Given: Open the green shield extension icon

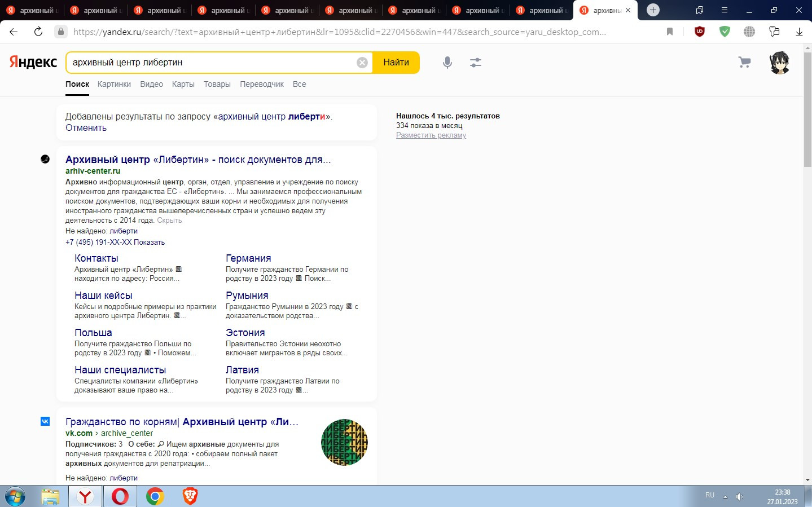Looking at the screenshot, I should pyautogui.click(x=725, y=32).
